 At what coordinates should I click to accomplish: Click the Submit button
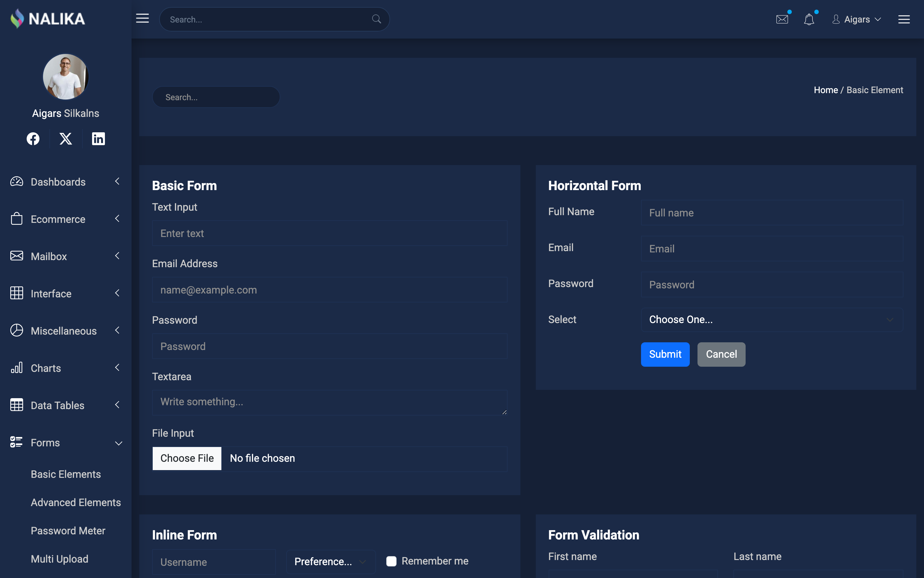point(665,355)
